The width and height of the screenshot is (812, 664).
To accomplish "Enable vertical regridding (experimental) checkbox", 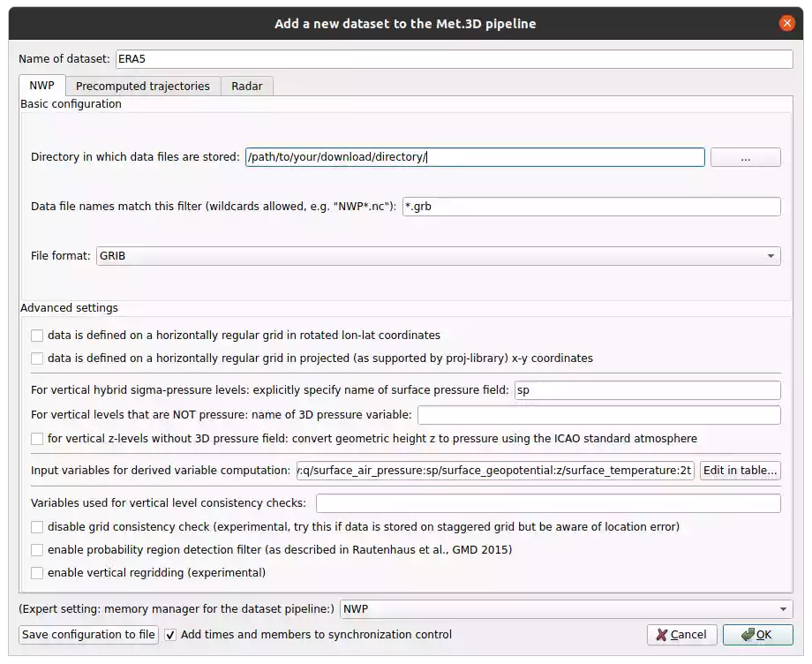I will (x=37, y=573).
